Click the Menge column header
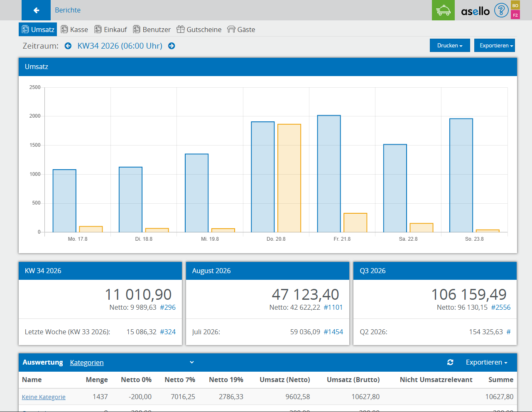Screen dimensions: 532x412 pos(97,380)
